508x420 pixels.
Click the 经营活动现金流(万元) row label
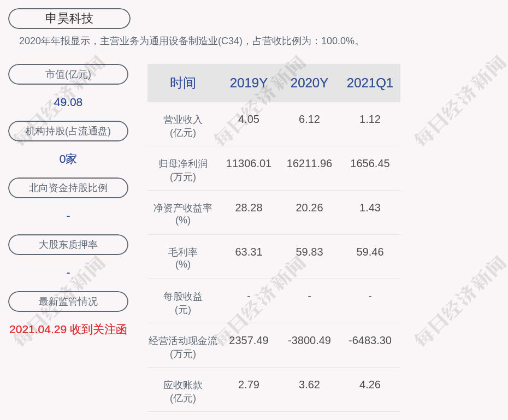[183, 347]
